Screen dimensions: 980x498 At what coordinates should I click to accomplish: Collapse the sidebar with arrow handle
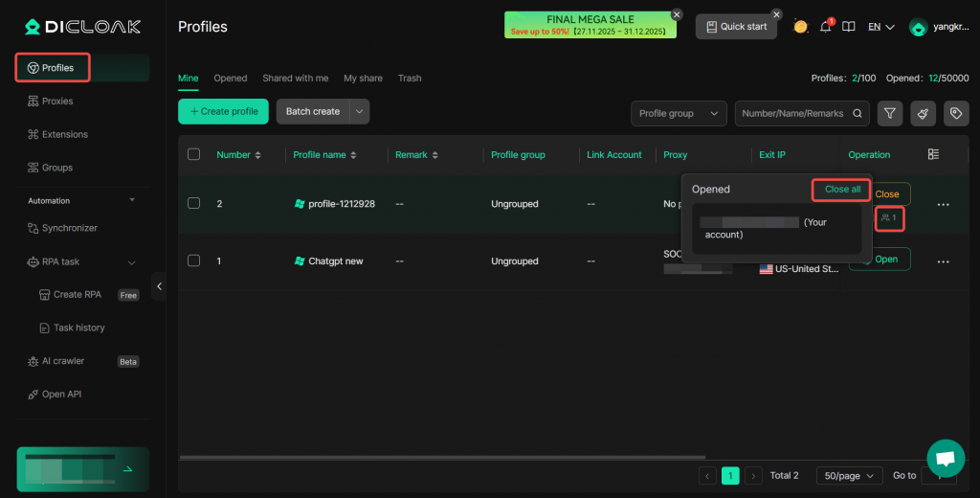pos(159,286)
